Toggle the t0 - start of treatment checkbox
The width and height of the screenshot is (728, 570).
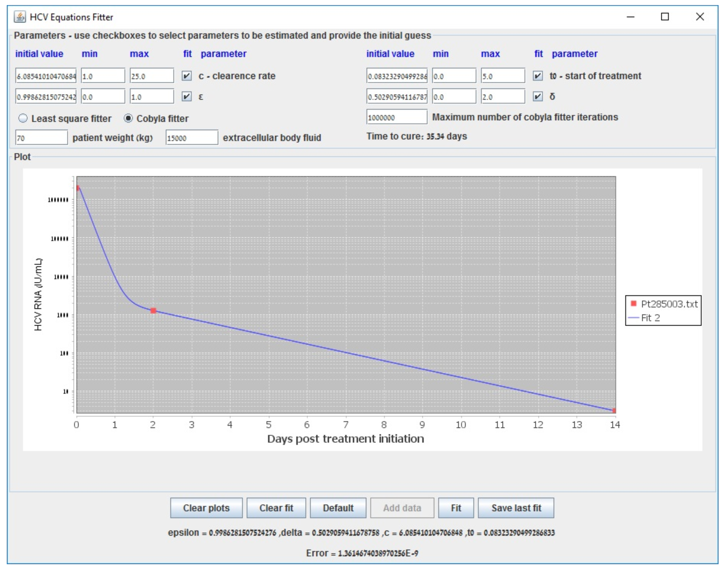pos(537,76)
